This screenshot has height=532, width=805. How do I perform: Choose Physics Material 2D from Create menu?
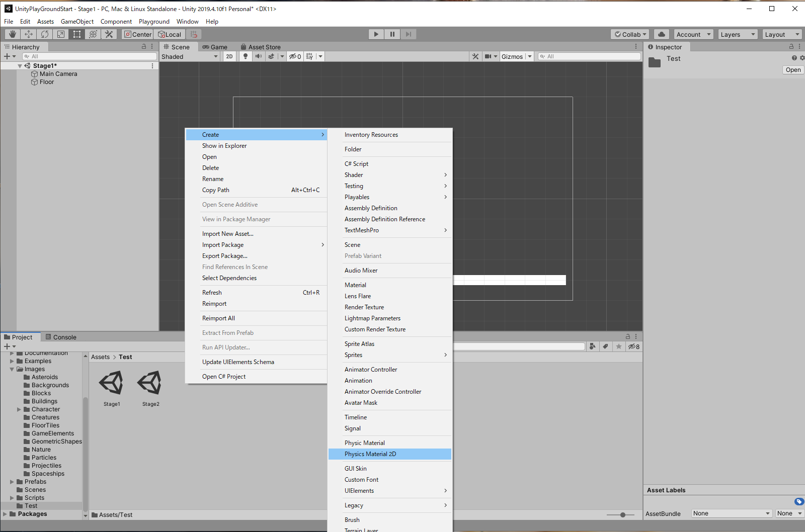click(x=390, y=454)
